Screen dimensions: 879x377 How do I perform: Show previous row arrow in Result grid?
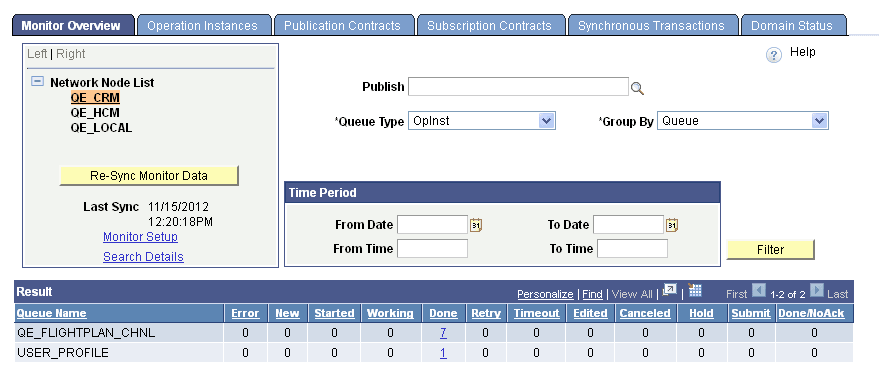[758, 291]
